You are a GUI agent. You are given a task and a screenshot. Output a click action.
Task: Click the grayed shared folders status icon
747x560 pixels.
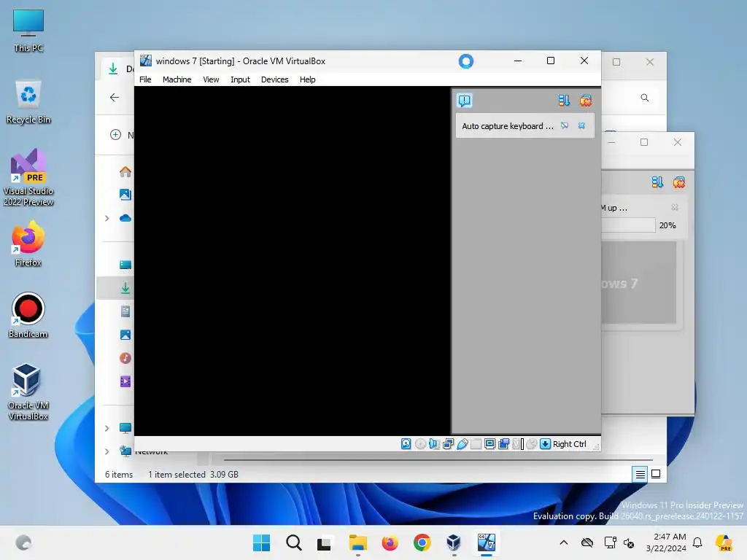[476, 444]
